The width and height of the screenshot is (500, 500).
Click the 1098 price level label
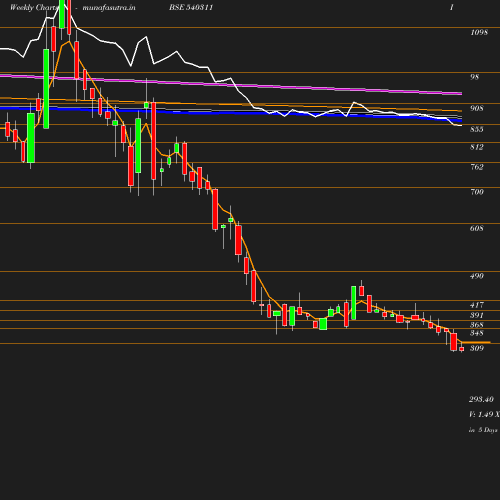(x=479, y=32)
